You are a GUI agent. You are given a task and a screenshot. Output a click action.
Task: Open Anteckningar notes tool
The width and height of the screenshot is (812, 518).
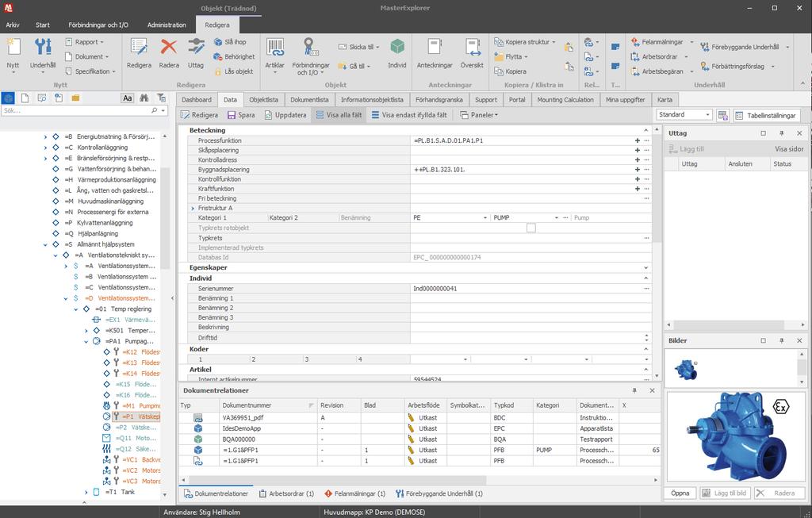[x=435, y=53]
